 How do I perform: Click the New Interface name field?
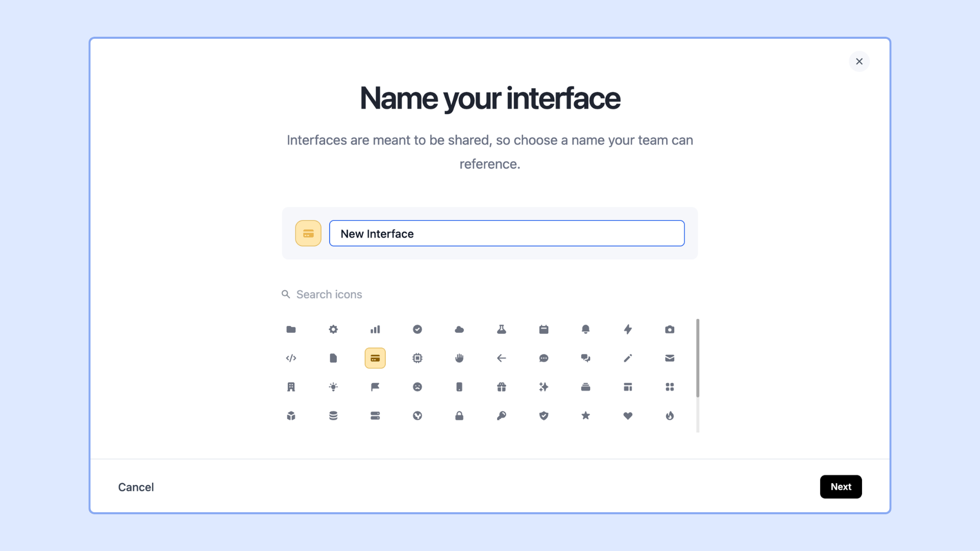point(507,234)
